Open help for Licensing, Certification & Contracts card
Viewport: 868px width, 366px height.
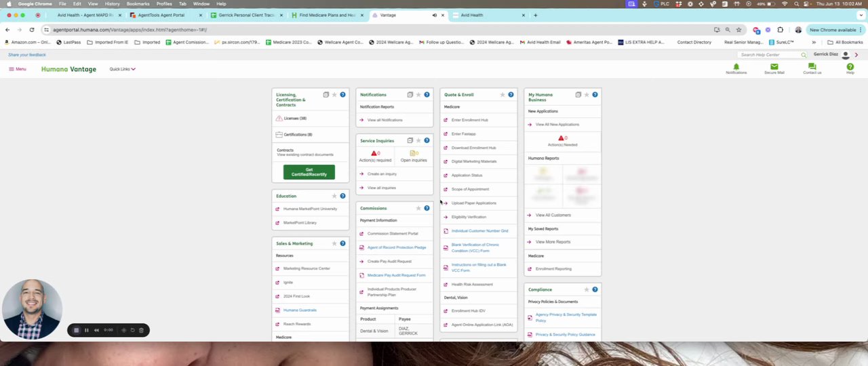tap(342, 95)
